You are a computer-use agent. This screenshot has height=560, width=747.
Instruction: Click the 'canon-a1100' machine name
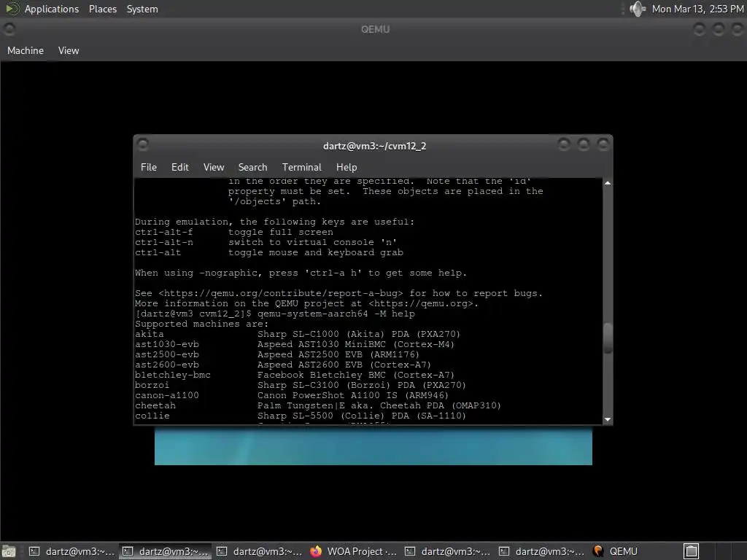167,395
